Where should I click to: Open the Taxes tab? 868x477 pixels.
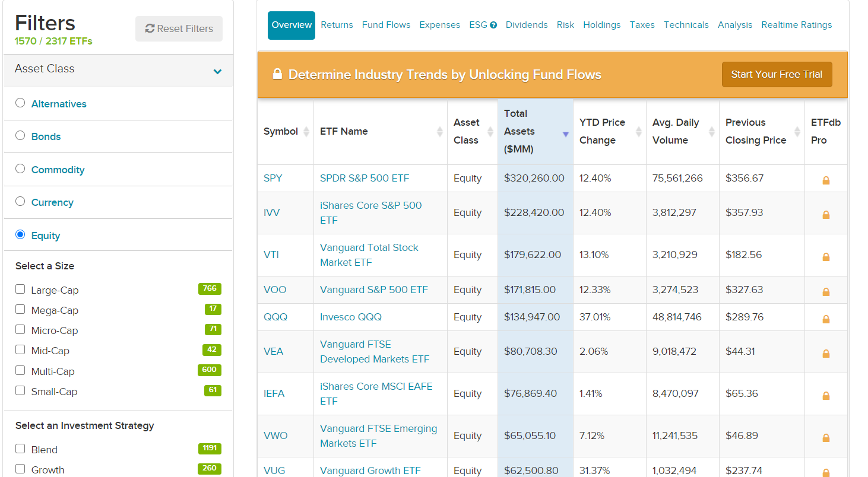(x=642, y=25)
